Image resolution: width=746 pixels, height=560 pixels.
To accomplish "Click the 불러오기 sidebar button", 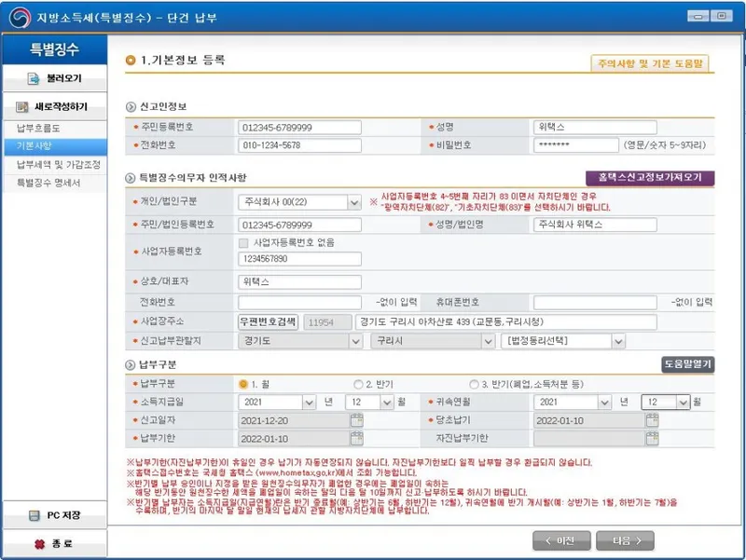I will [55, 78].
